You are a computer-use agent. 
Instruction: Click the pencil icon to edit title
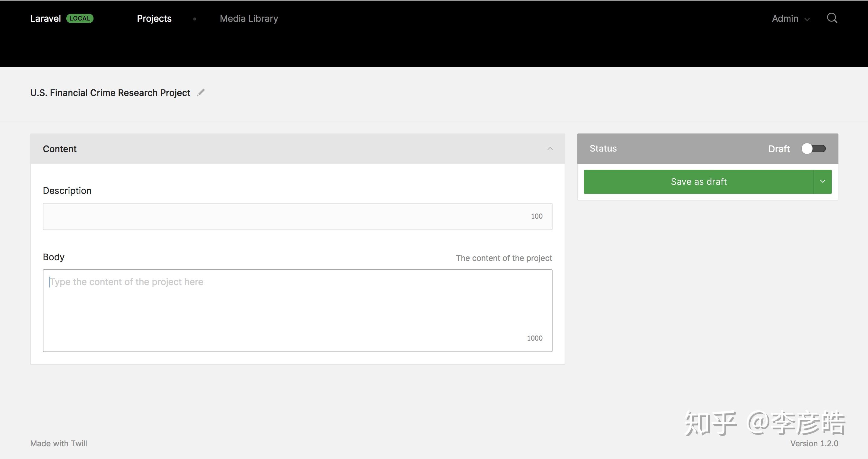coord(201,92)
